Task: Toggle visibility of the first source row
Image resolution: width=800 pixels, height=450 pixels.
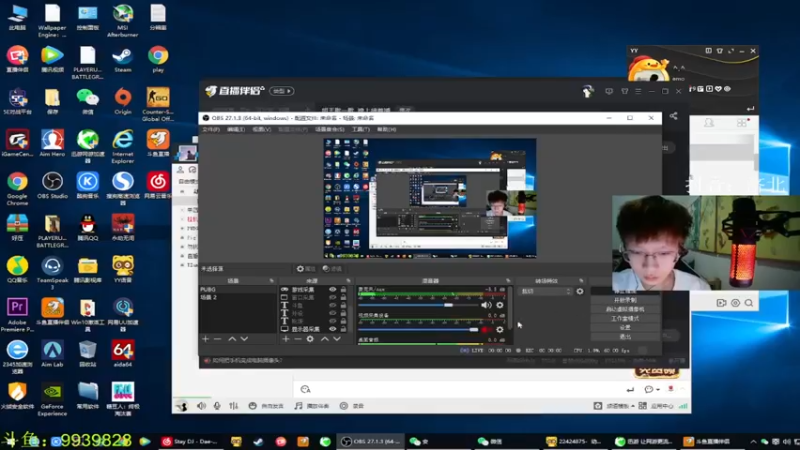Action: (x=333, y=289)
